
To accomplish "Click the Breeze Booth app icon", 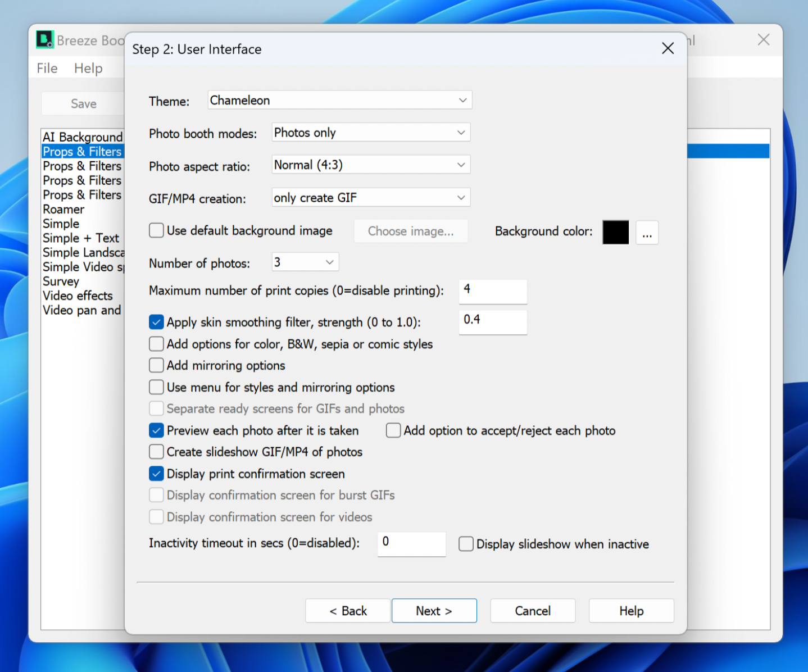I will pyautogui.click(x=44, y=40).
